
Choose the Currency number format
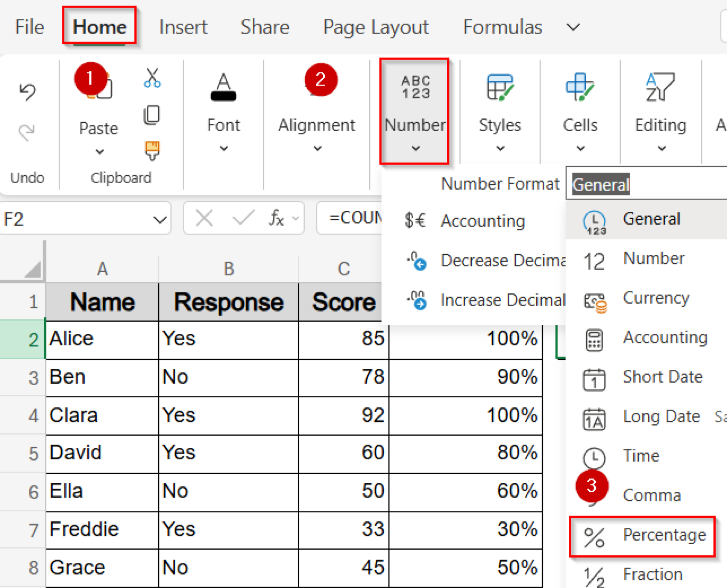coord(656,298)
